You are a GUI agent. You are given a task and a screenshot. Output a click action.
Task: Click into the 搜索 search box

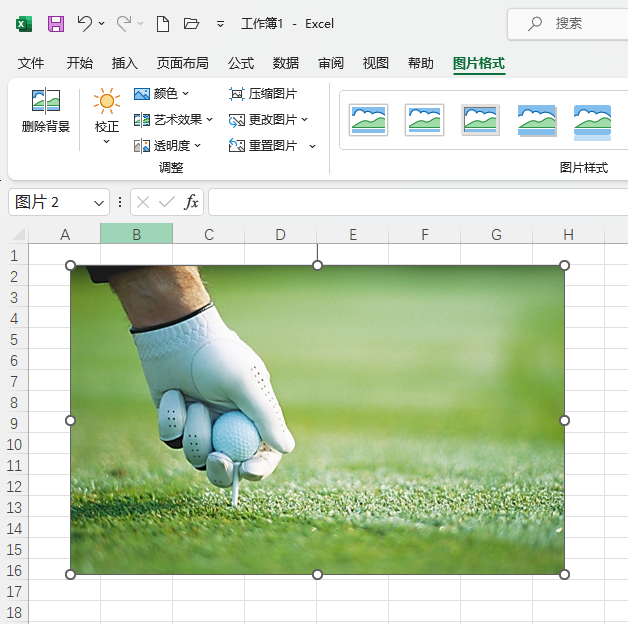[569, 24]
